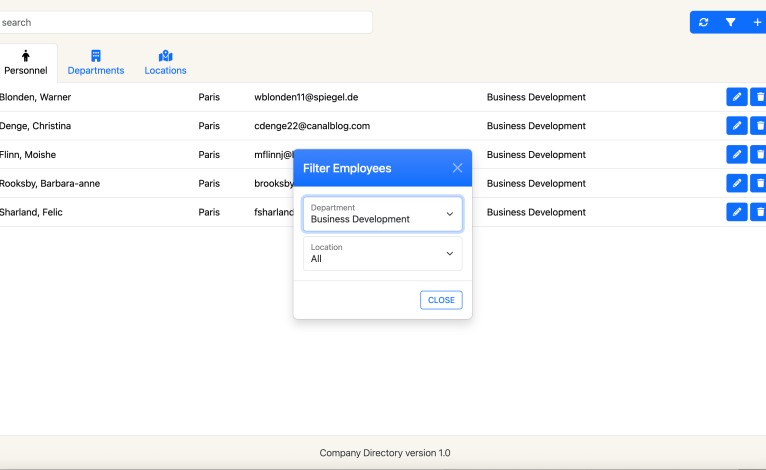766x470 pixels.
Task: Open the filter funnel icon
Action: [x=731, y=22]
